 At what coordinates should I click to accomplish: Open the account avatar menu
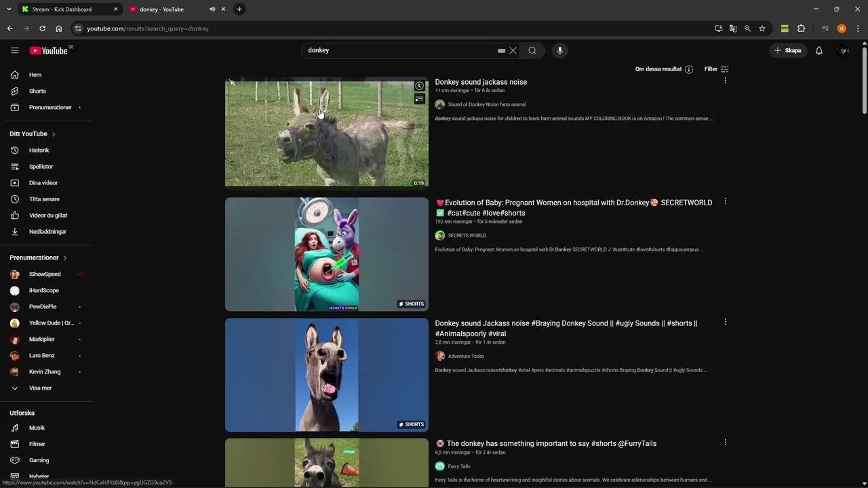(x=844, y=50)
